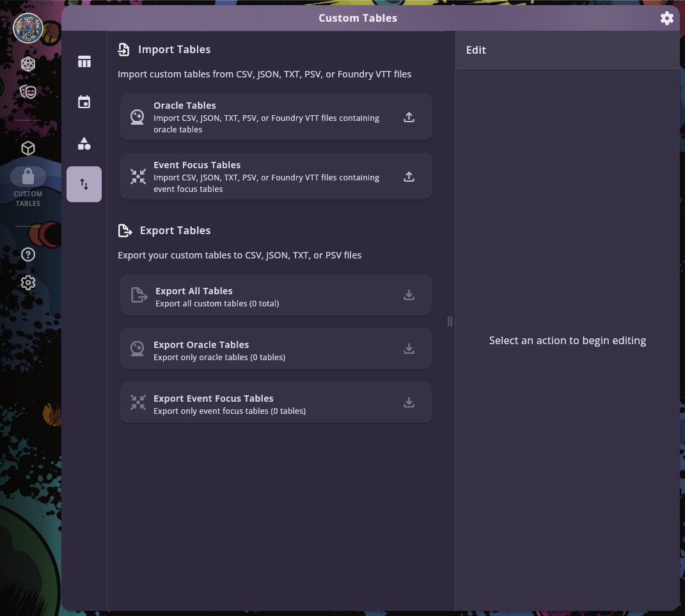Choose the "Export All Tables" title
685x616 pixels.
pos(194,291)
